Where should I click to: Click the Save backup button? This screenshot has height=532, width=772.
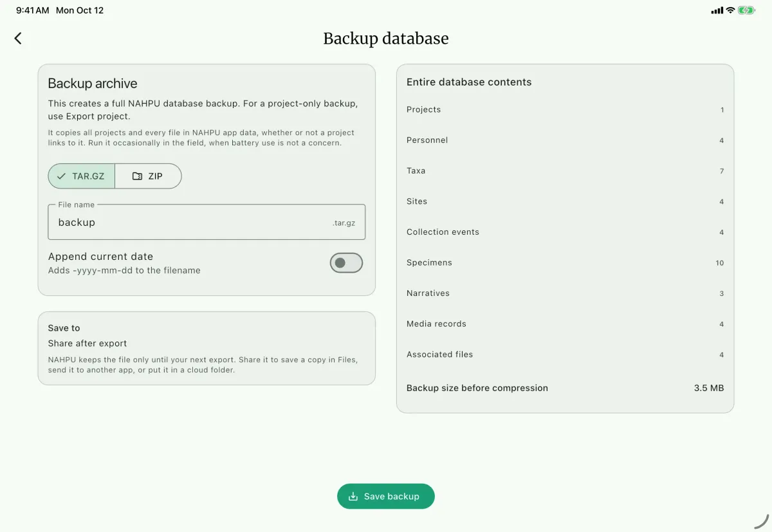point(386,497)
